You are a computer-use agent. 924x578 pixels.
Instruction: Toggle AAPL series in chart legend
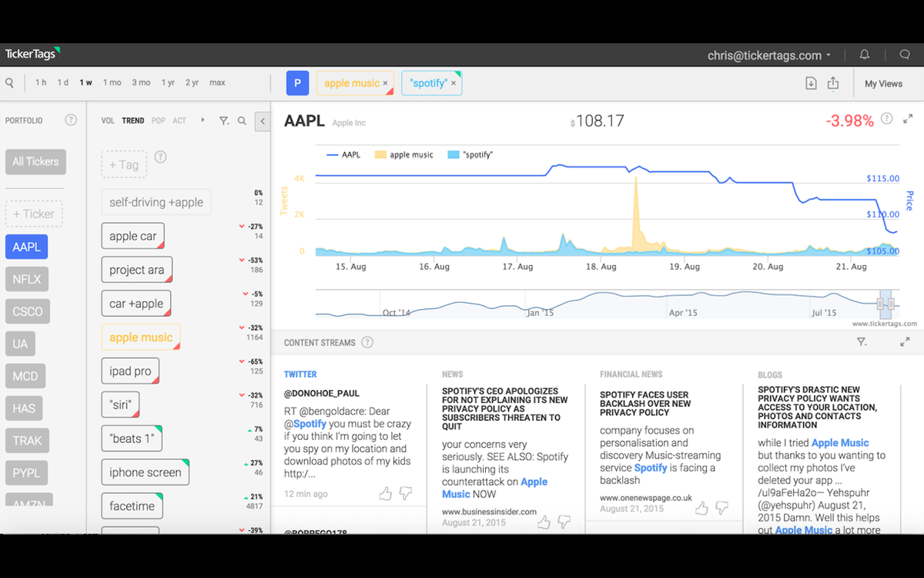[x=343, y=155]
